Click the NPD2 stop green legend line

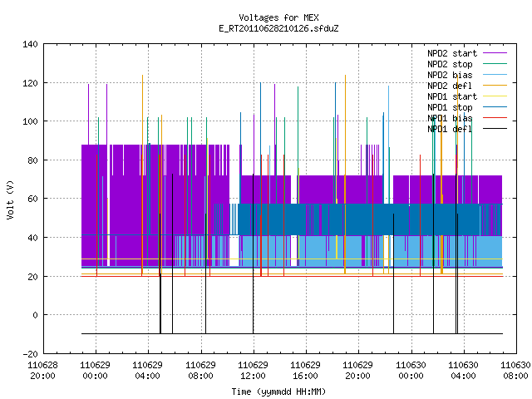[x=495, y=64]
